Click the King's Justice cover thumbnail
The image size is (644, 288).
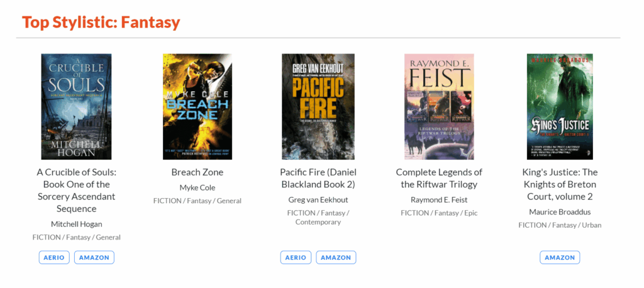point(560,106)
